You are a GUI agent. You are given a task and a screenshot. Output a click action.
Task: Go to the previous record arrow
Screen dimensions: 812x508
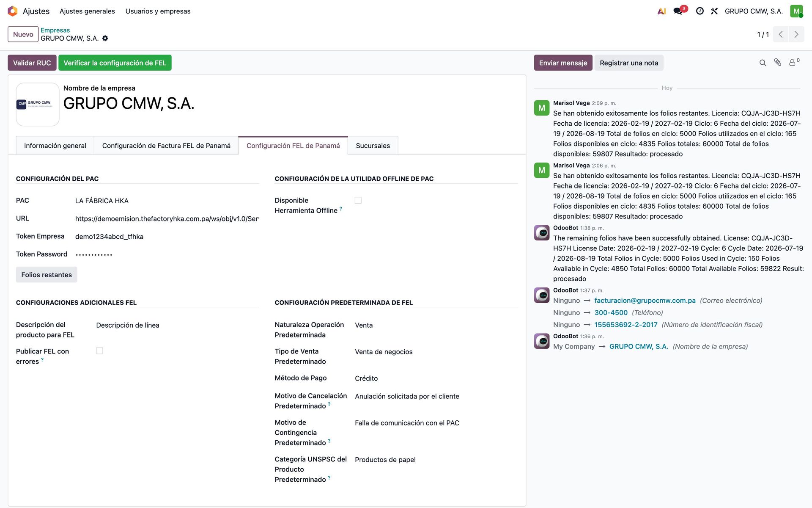pos(781,34)
